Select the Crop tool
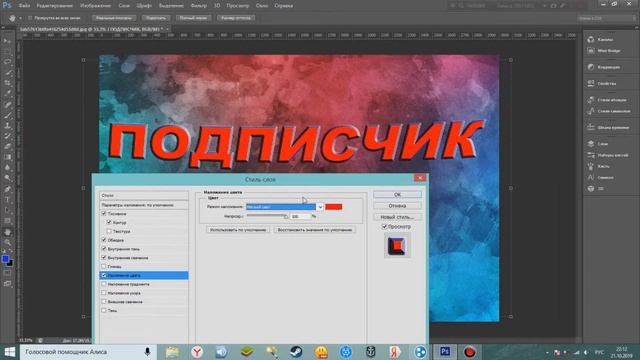The height and width of the screenshot is (360, 640). coord(7,83)
